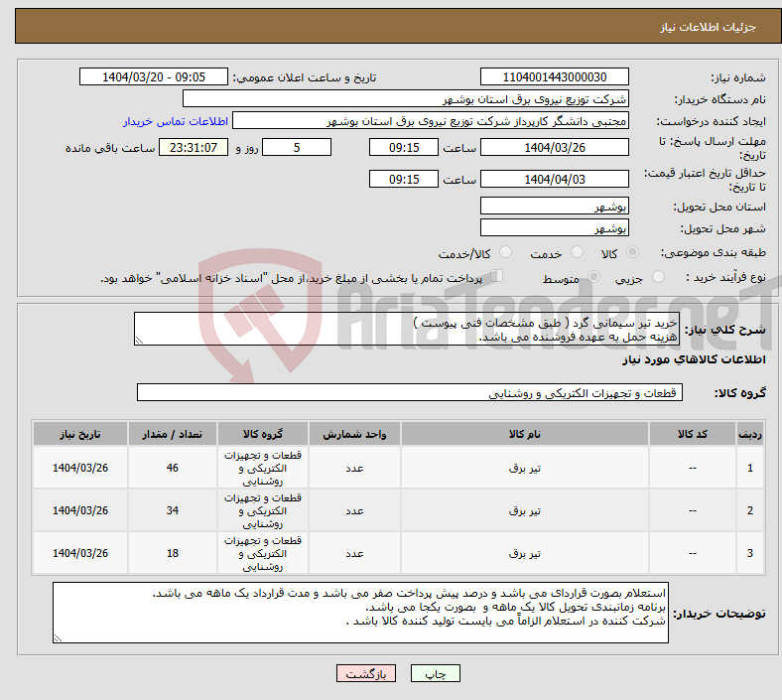The image size is (782, 700).
Task: Click quantity 46 in row 1
Action: pos(172,468)
